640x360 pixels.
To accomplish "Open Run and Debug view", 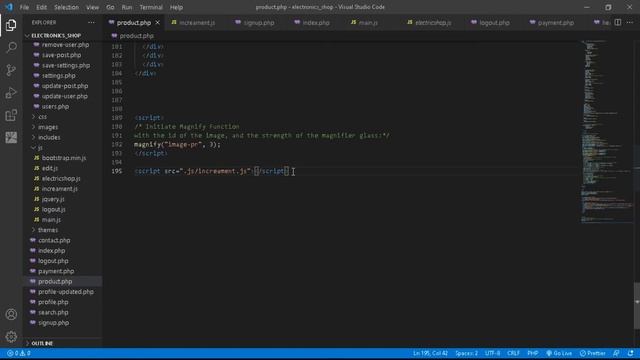I will (x=11, y=93).
